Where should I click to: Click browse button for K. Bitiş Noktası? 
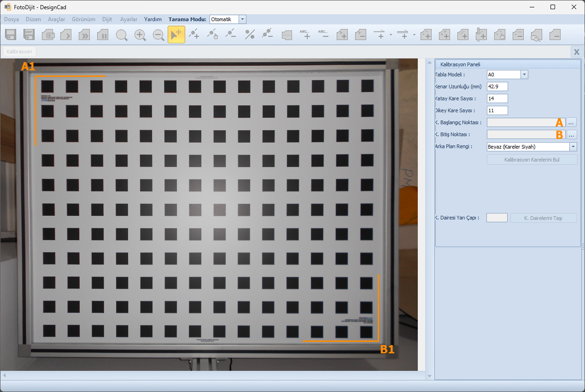[571, 135]
